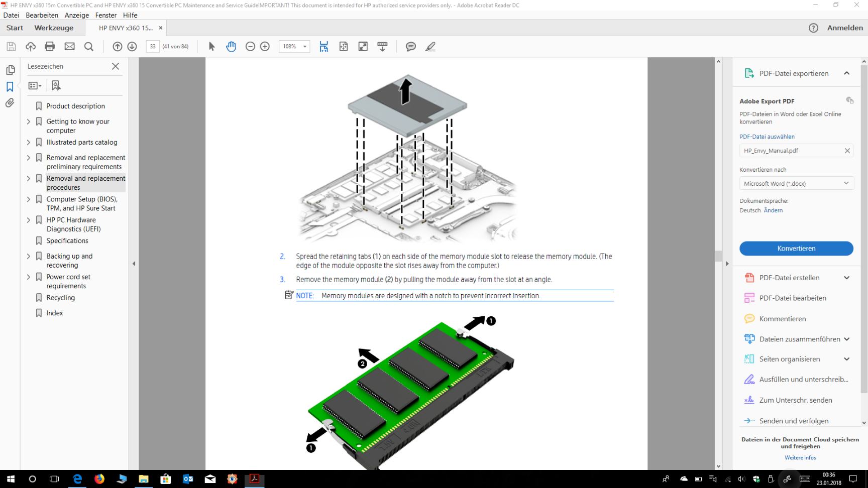Click the read mode toolbar icon

(382, 47)
